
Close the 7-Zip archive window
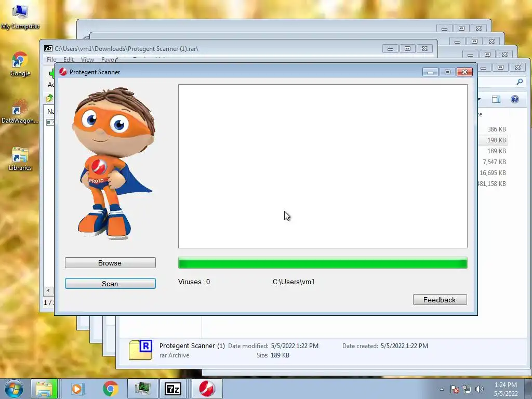coord(424,49)
